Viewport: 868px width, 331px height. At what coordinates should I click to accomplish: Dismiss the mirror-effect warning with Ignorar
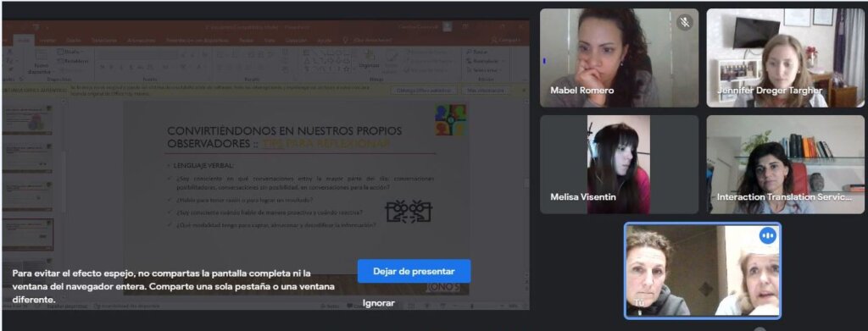pyautogui.click(x=379, y=303)
